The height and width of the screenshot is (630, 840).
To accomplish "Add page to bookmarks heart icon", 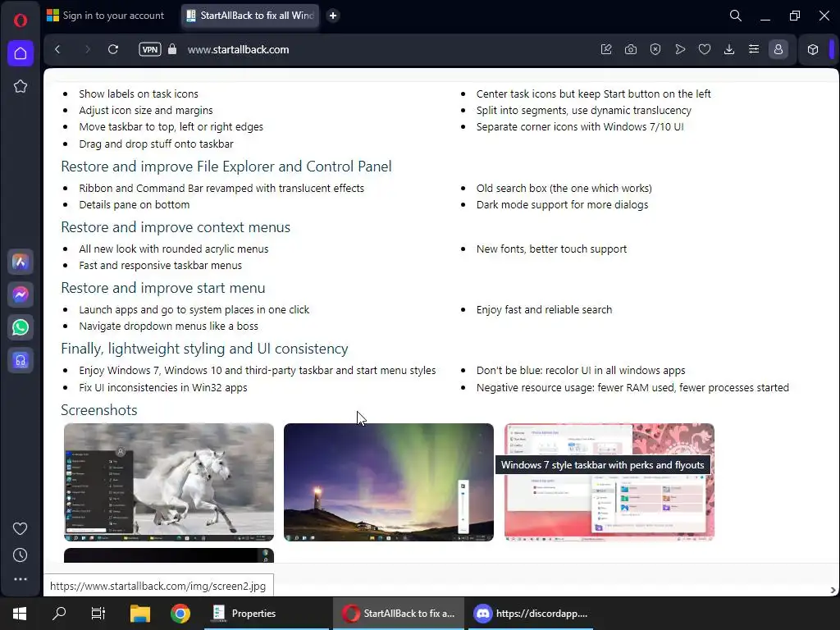I will coord(705,49).
